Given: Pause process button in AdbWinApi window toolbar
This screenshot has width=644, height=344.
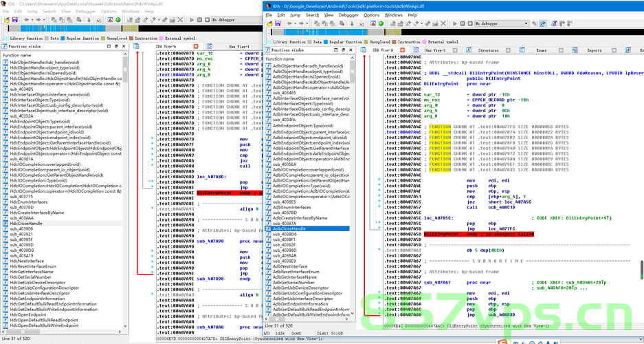Looking at the screenshot, I should point(463,23).
